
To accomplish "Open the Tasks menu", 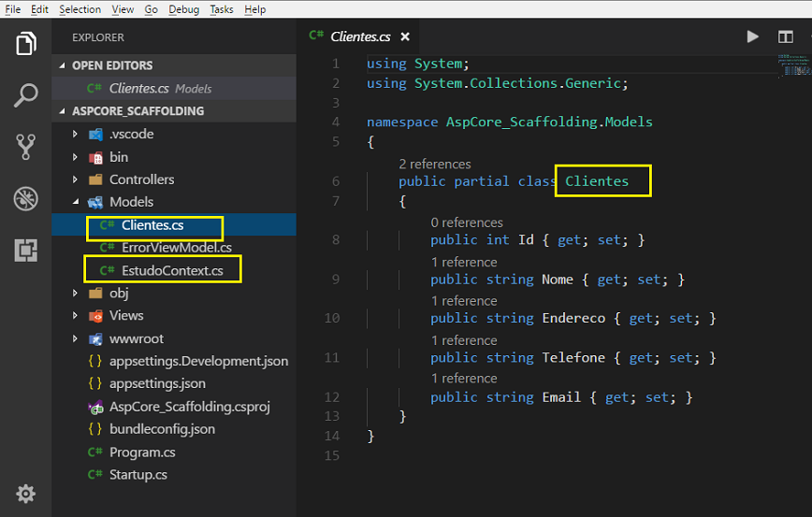I will click(x=222, y=9).
